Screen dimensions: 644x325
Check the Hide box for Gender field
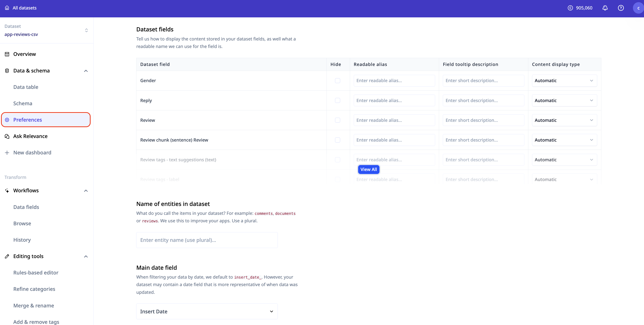338,81
